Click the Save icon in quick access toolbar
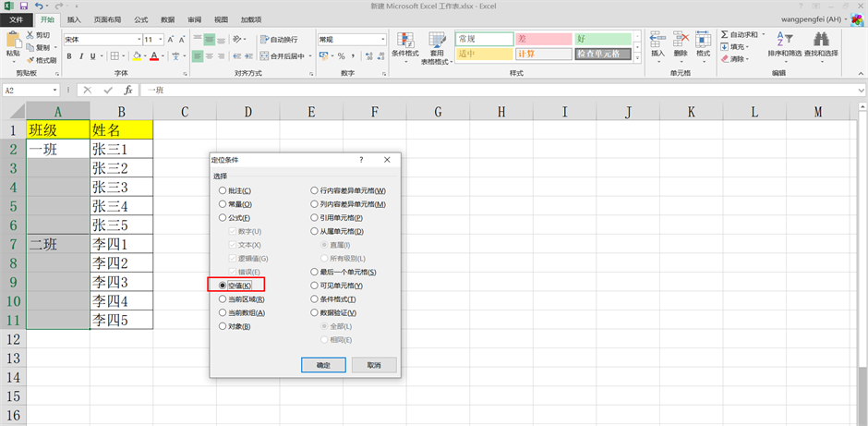868x426 pixels. pyautogui.click(x=23, y=6)
